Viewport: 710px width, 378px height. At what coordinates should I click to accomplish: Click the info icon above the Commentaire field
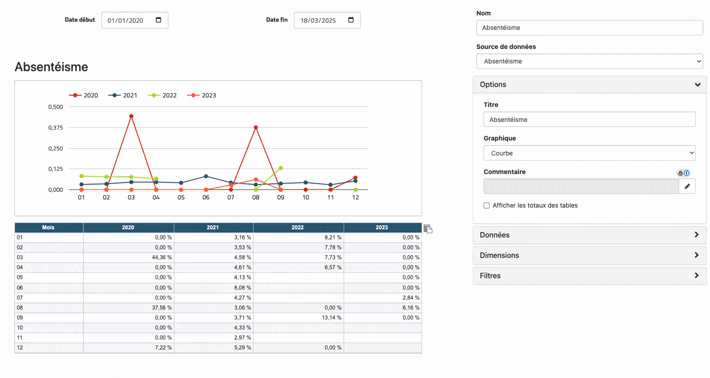click(686, 173)
